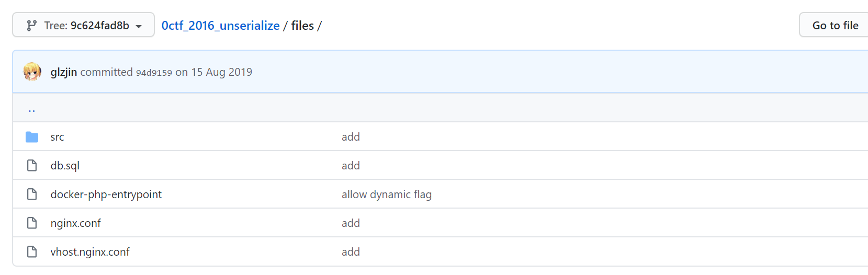This screenshot has height=275, width=868.
Task: Click the git branch icon in Tree button
Action: [x=32, y=26]
